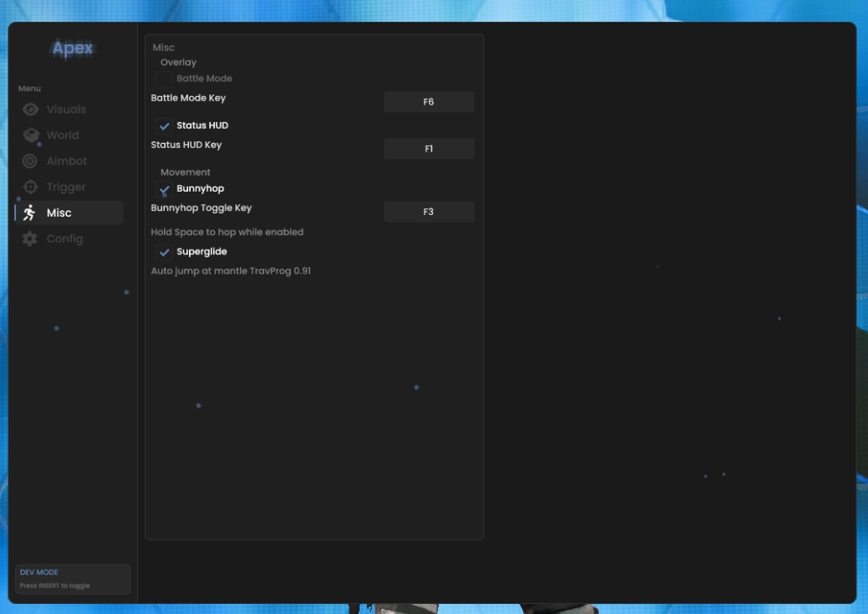
Task: Select the World menu entry
Action: [x=63, y=135]
